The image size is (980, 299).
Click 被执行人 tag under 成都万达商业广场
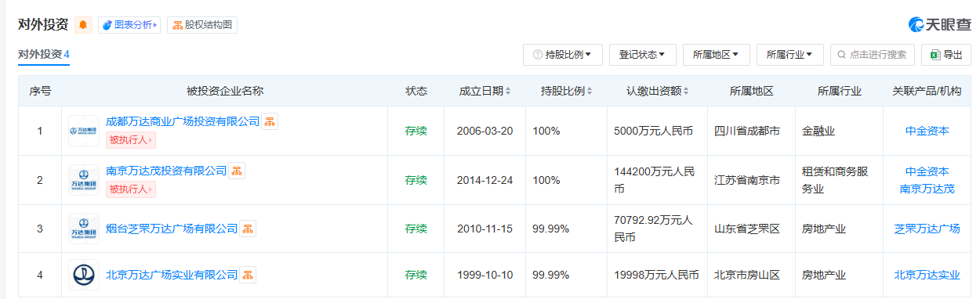[x=131, y=140]
